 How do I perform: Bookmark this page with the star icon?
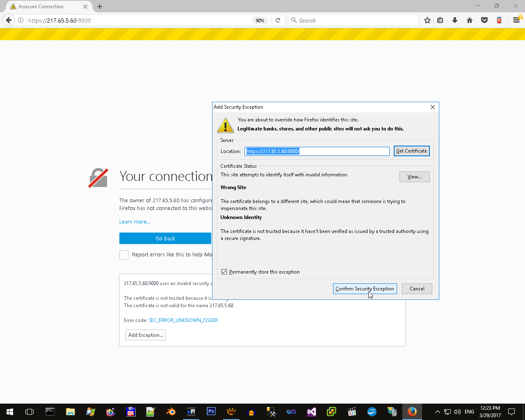click(427, 20)
